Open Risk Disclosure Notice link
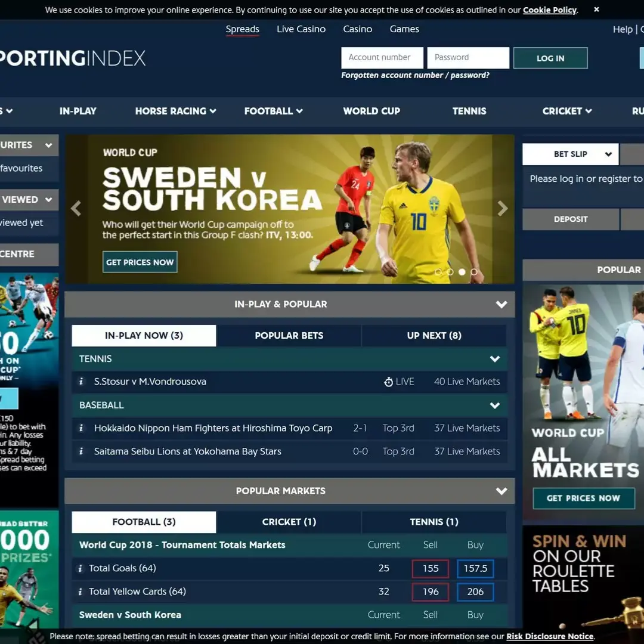 [x=550, y=637]
